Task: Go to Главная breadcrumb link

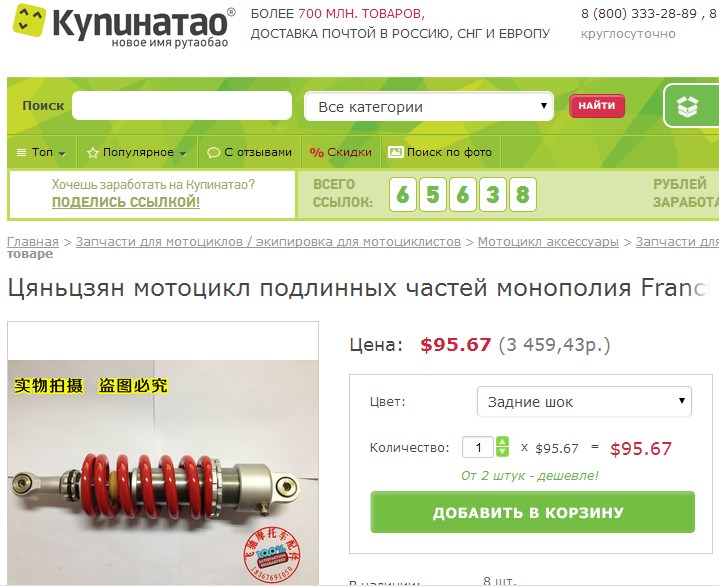Action: 33,242
